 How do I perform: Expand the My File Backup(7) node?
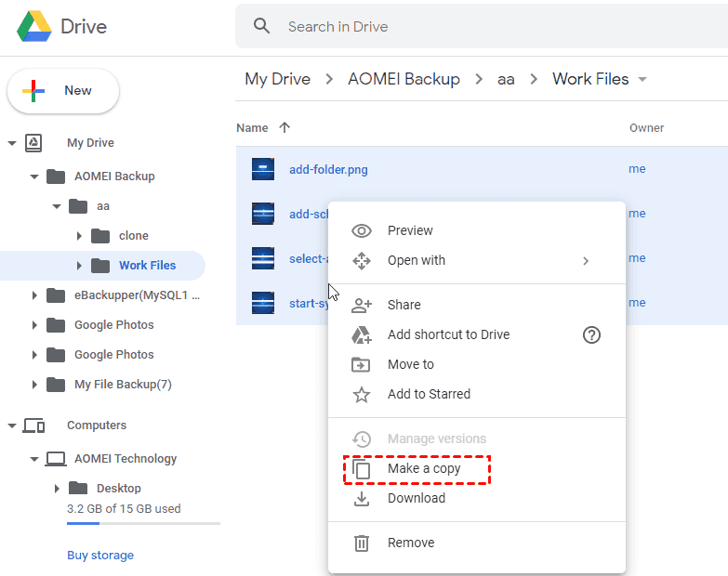(34, 385)
